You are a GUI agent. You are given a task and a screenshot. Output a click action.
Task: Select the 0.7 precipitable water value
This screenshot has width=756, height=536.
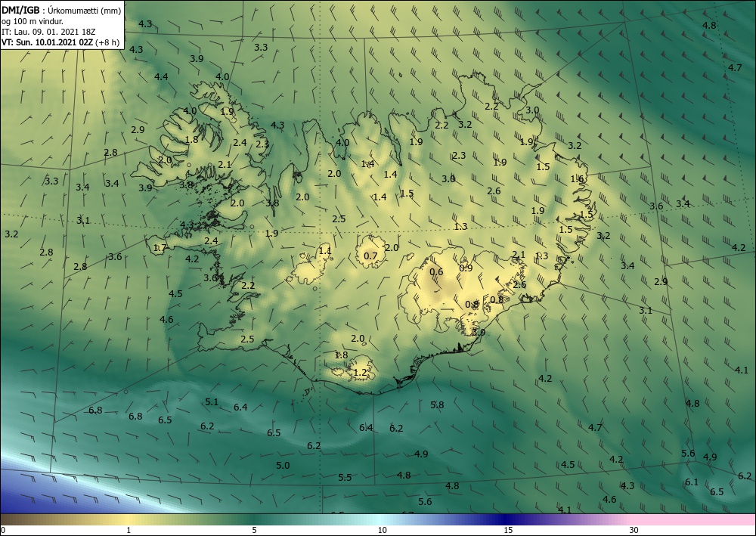click(x=370, y=256)
